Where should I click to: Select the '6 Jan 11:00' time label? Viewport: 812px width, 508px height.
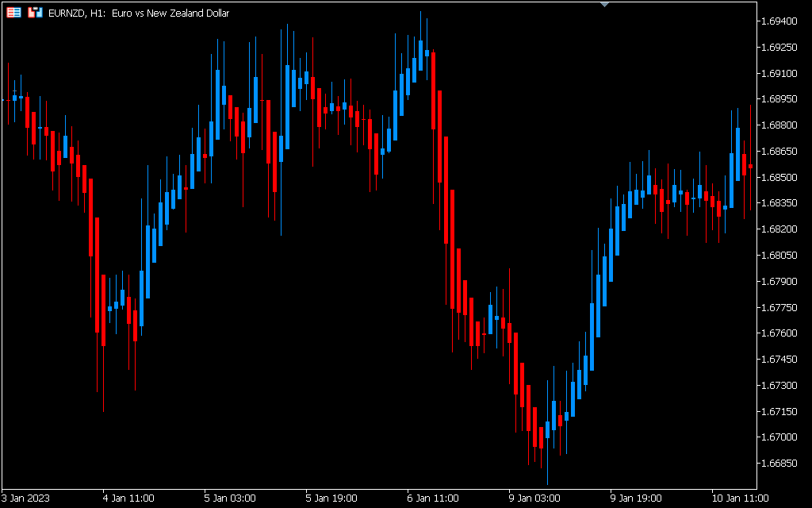pos(433,498)
